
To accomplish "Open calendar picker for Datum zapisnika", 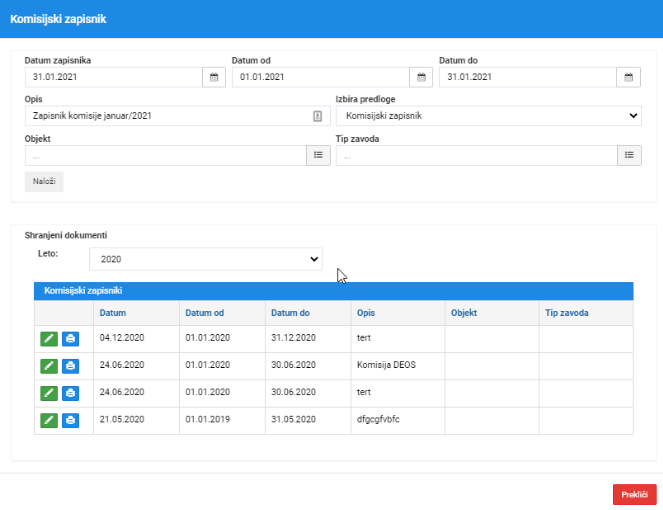I will click(x=214, y=77).
